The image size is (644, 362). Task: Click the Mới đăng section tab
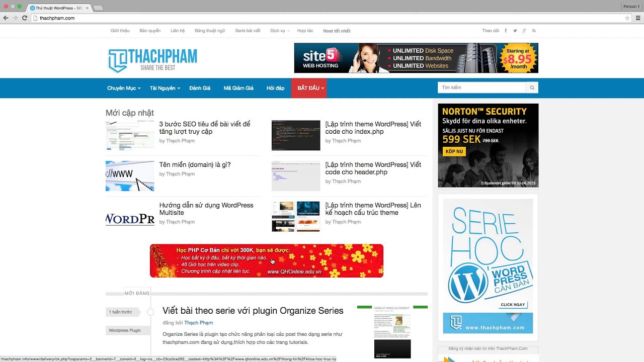137,293
